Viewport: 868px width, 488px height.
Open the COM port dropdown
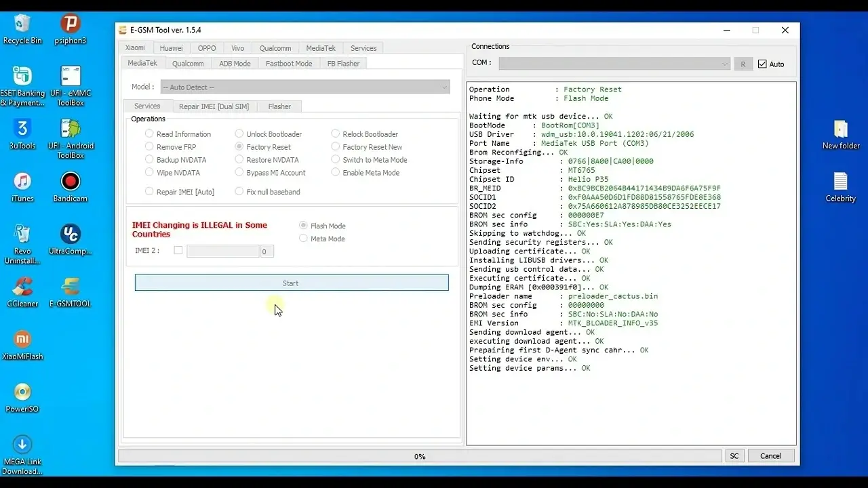click(x=614, y=64)
